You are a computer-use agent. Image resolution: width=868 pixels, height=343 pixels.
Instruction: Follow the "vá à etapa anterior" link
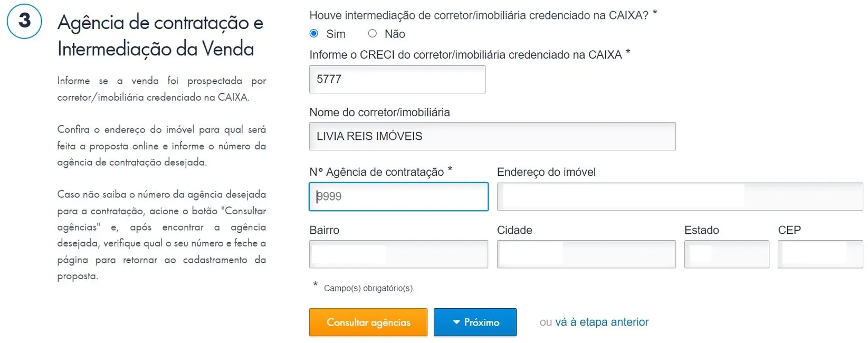click(602, 322)
